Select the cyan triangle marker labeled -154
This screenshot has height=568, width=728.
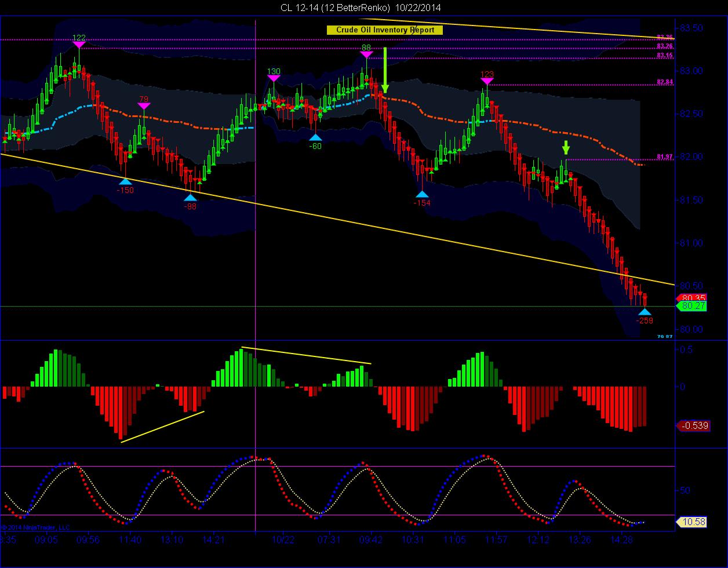[x=422, y=195]
